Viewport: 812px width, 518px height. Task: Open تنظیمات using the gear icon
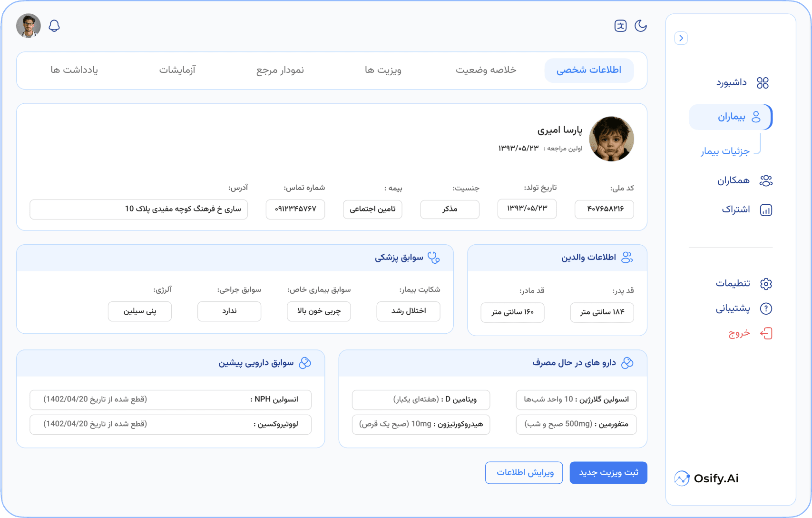[766, 283]
